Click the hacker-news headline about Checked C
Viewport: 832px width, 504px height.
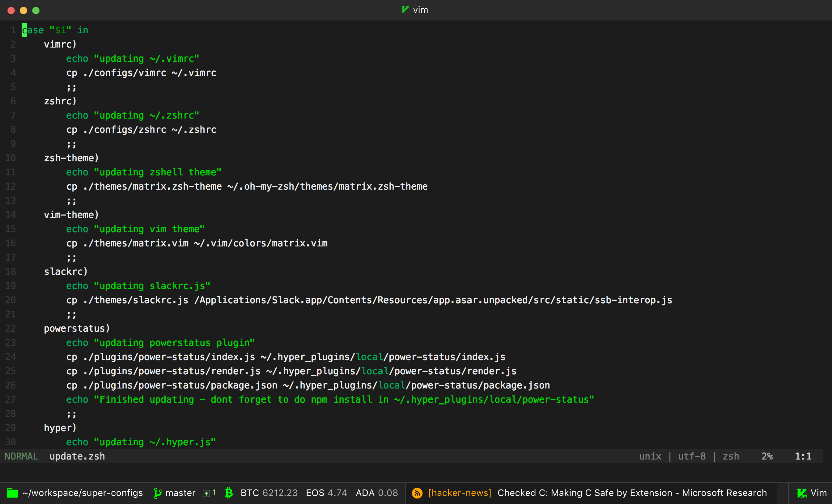click(632, 493)
